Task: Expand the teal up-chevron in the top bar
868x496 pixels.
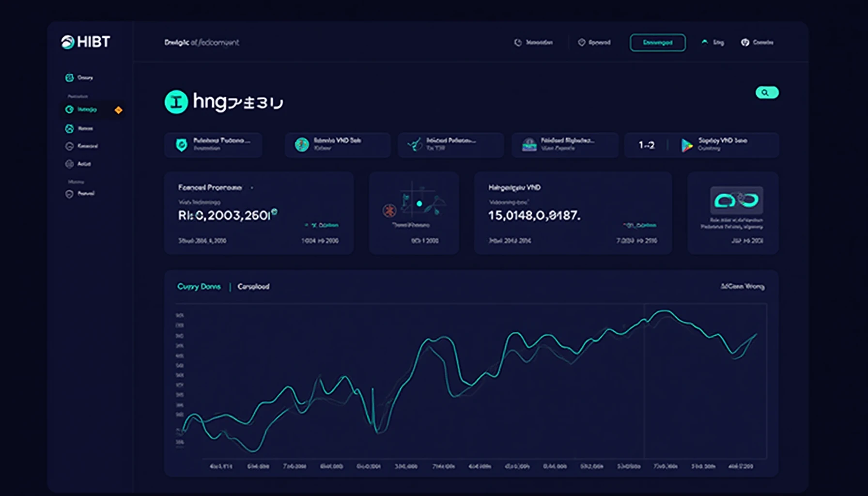Action: (x=705, y=42)
